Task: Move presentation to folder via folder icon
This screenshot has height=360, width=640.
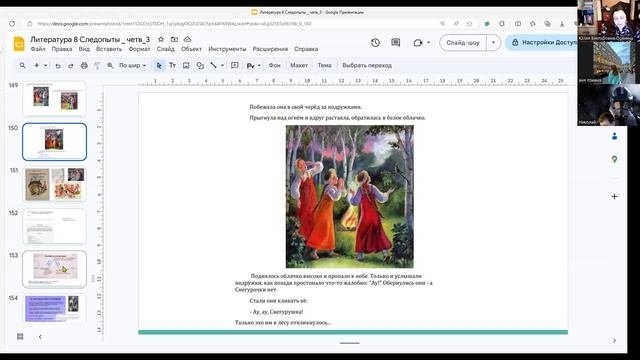Action: point(174,39)
